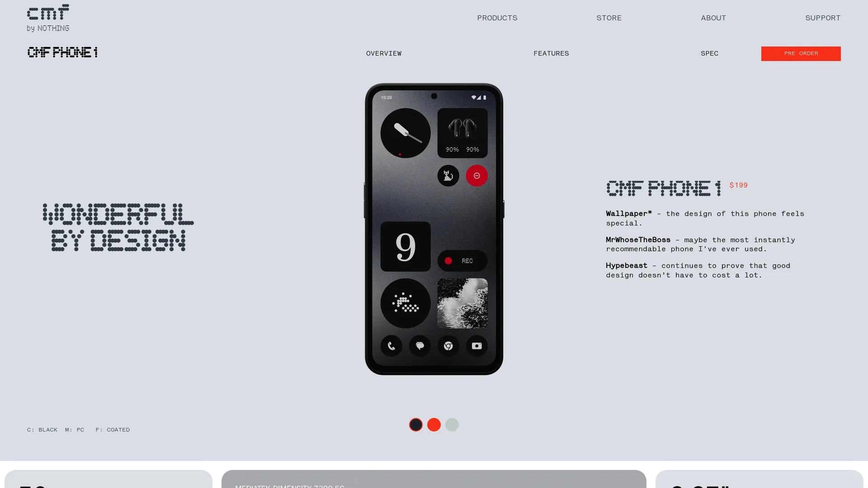Switch to the SPEC tab
This screenshot has height=488, width=868.
[x=709, y=53]
